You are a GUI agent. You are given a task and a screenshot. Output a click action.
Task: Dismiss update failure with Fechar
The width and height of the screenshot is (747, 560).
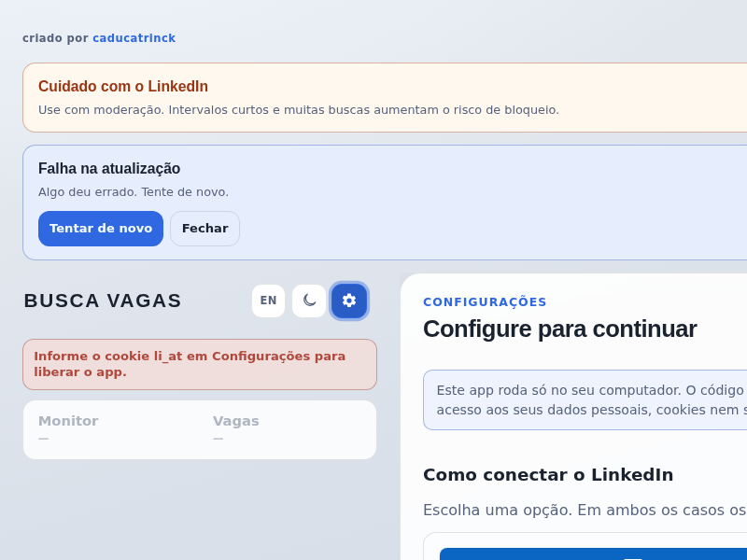click(x=204, y=229)
